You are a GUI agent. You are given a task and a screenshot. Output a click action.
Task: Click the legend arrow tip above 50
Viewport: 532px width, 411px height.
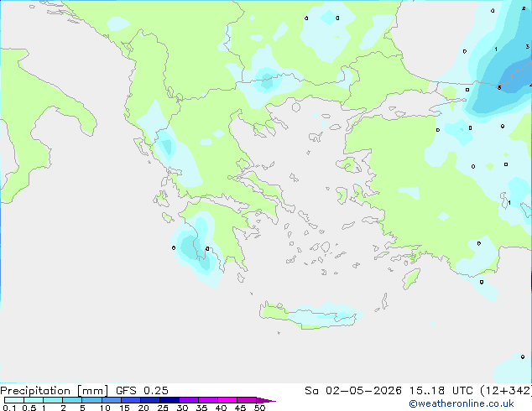click(x=266, y=400)
